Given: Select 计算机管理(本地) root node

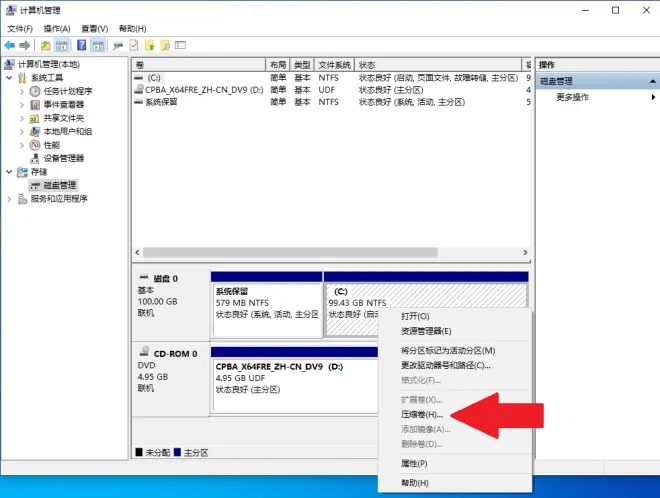Looking at the screenshot, I should coord(48,64).
